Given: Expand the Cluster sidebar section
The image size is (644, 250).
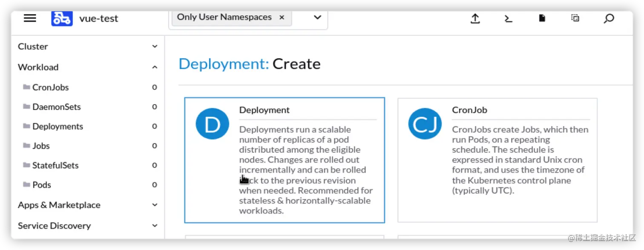Looking at the screenshot, I should 155,47.
